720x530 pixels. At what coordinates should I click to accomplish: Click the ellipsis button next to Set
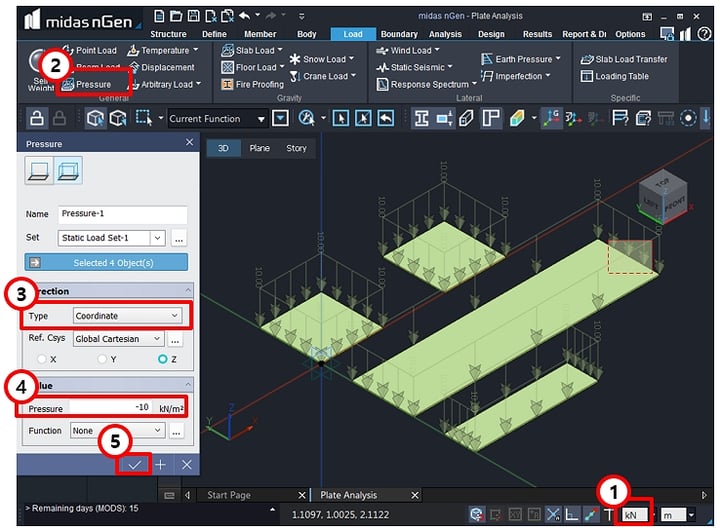pos(179,238)
